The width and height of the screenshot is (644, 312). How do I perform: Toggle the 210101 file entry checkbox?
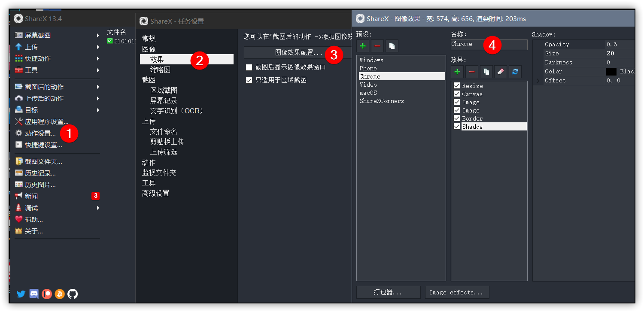[x=110, y=41]
